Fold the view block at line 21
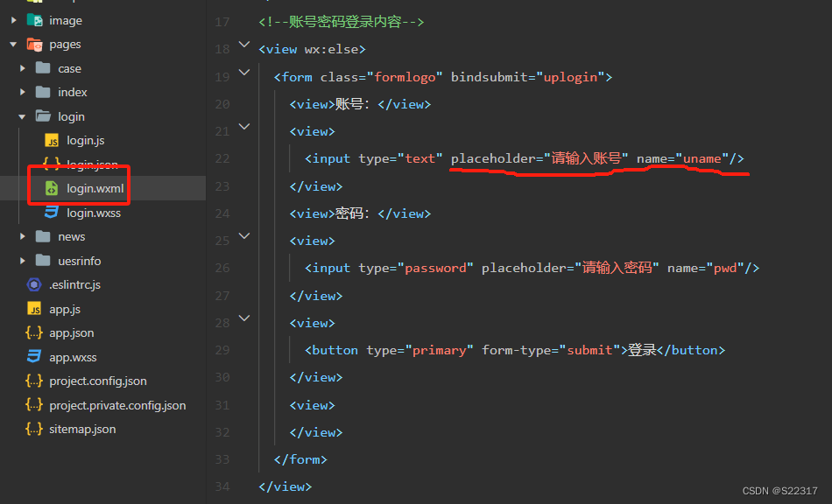Image resolution: width=832 pixels, height=504 pixels. click(244, 127)
